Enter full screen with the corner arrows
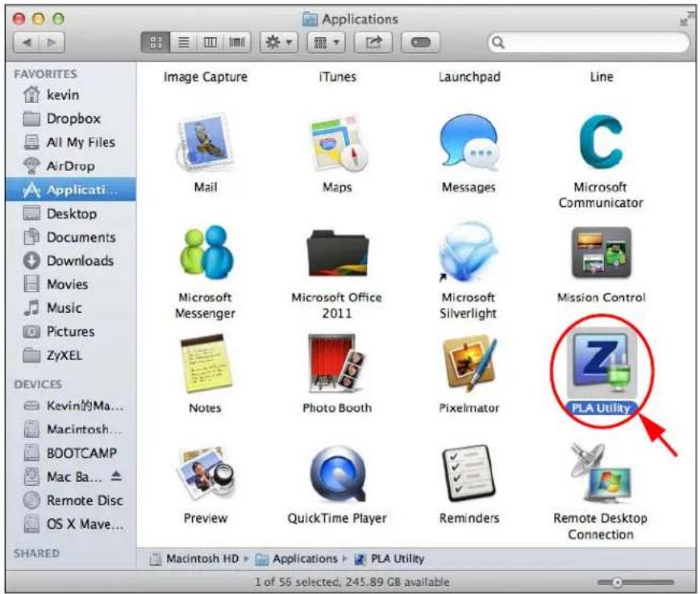700x594 pixels. coord(686,19)
